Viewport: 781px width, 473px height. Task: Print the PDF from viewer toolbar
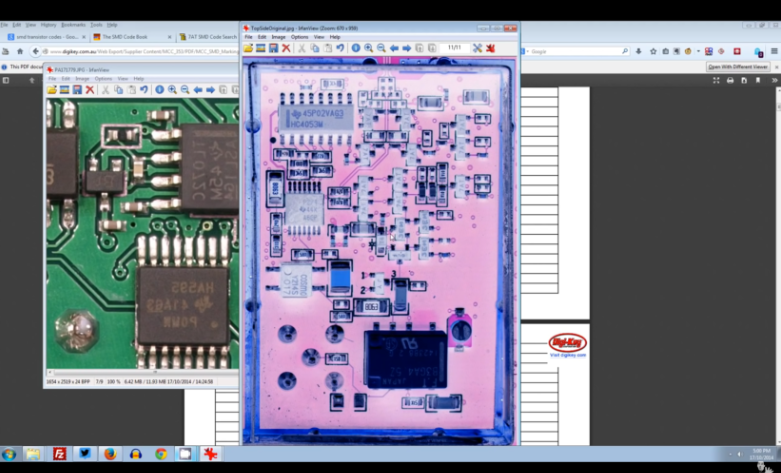(x=730, y=80)
